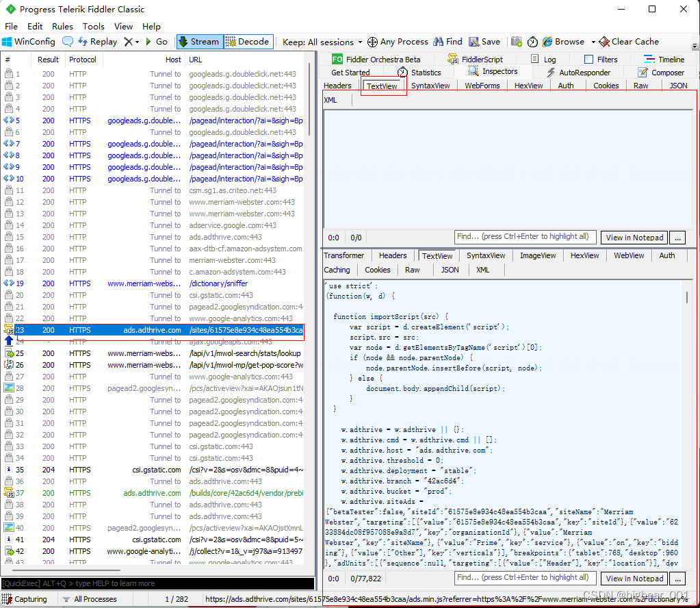Open the Tools menu
Screen dimensions: 700x608
pyautogui.click(x=94, y=26)
